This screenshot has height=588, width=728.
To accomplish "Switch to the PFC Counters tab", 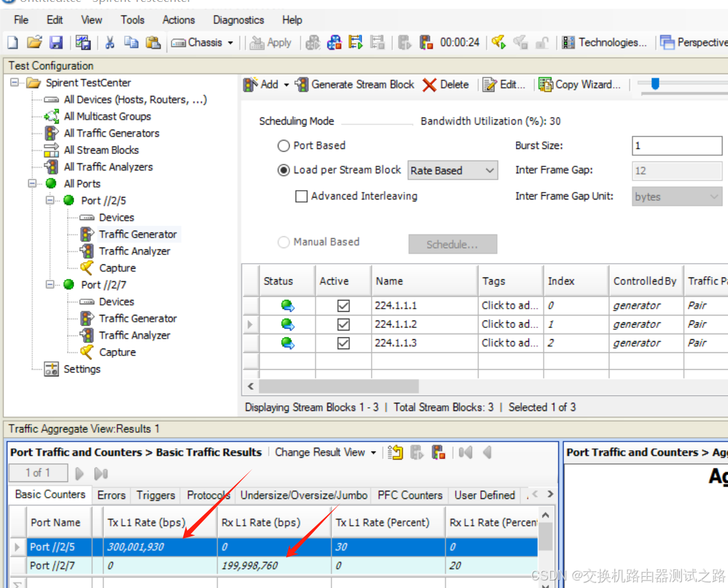I will pos(410,495).
